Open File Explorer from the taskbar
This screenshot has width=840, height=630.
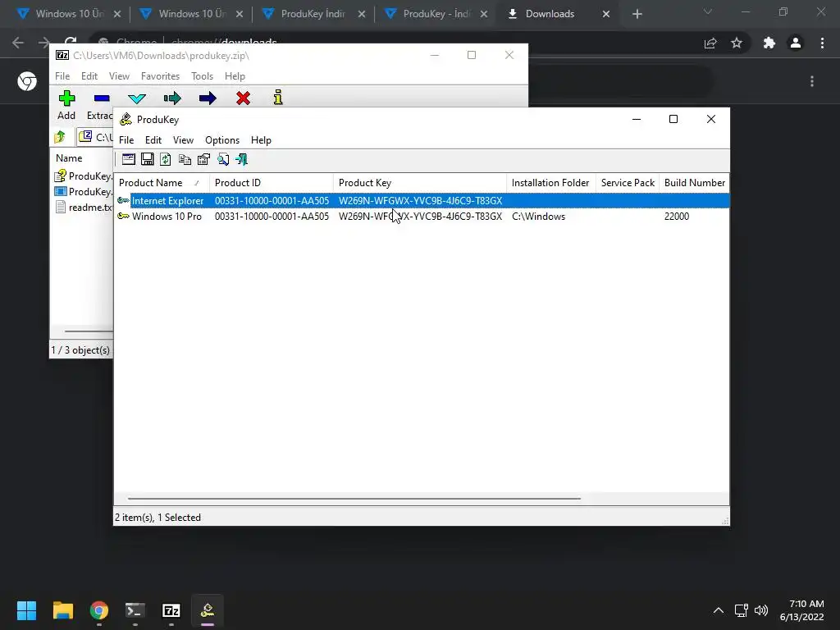coord(62,610)
